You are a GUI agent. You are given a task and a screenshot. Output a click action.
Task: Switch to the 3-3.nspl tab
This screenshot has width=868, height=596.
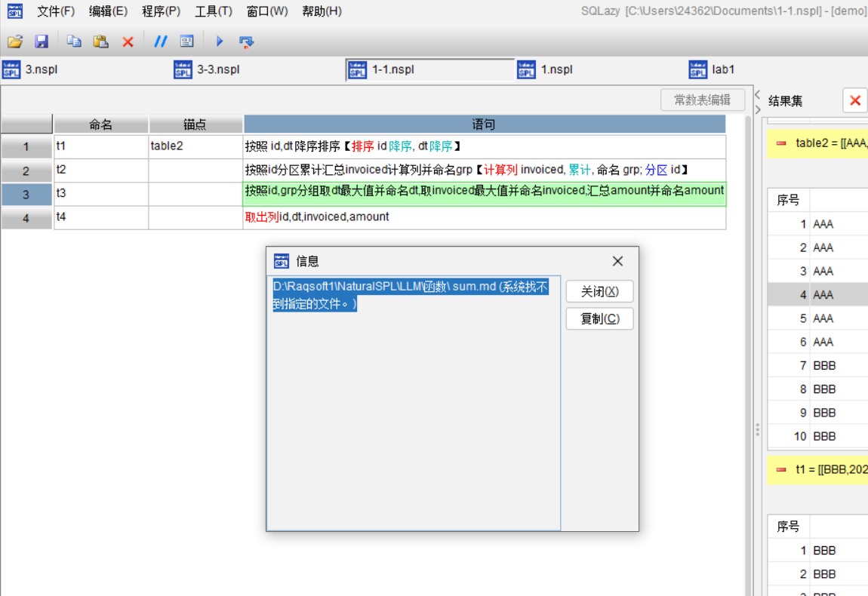(x=259, y=69)
